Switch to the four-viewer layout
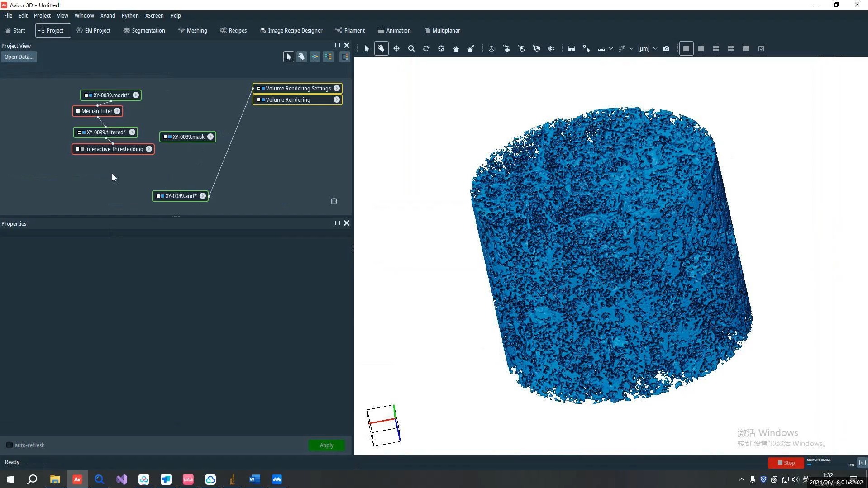 click(x=730, y=48)
